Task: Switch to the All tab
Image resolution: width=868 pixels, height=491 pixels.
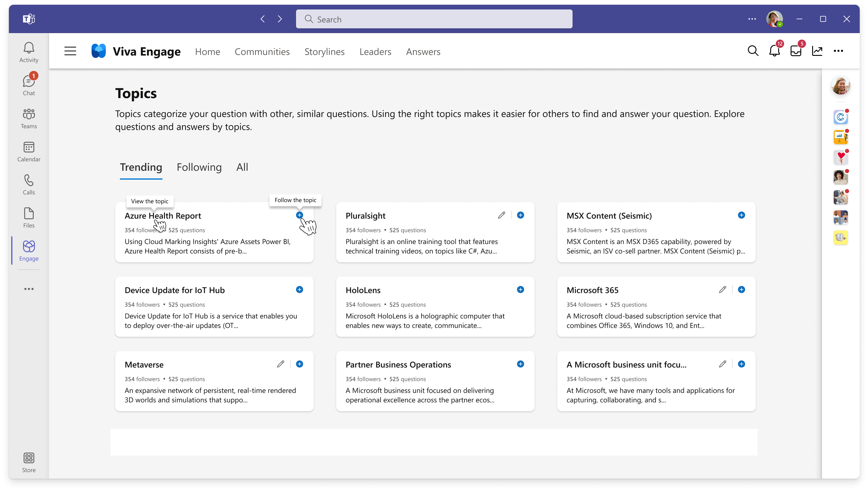Action: coord(242,167)
